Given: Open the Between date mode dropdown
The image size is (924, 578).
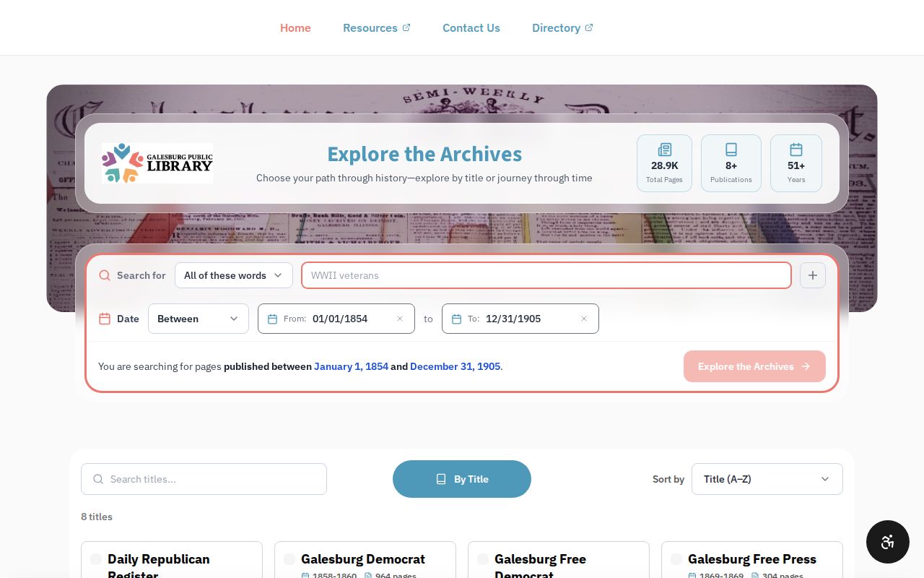Looking at the screenshot, I should click(x=199, y=319).
